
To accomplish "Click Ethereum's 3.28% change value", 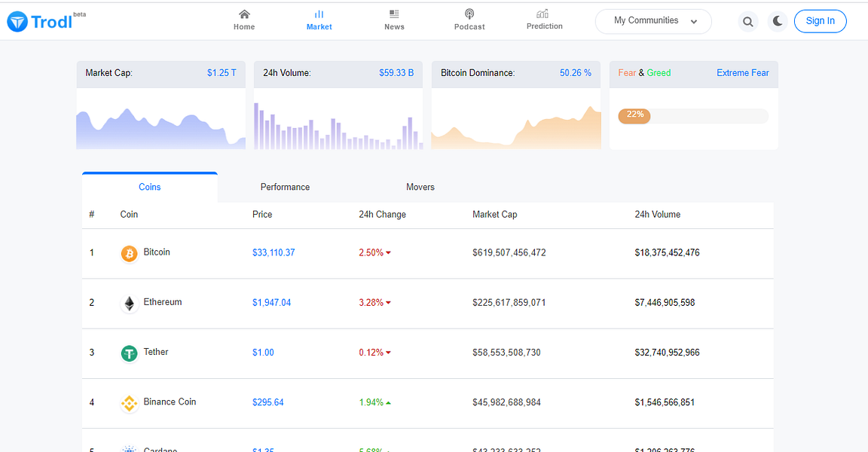I will tap(371, 303).
